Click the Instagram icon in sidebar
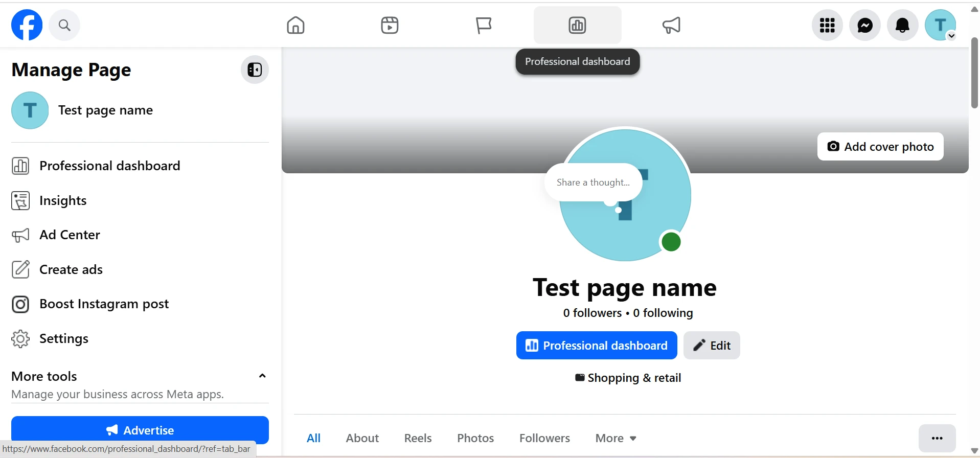 click(20, 304)
